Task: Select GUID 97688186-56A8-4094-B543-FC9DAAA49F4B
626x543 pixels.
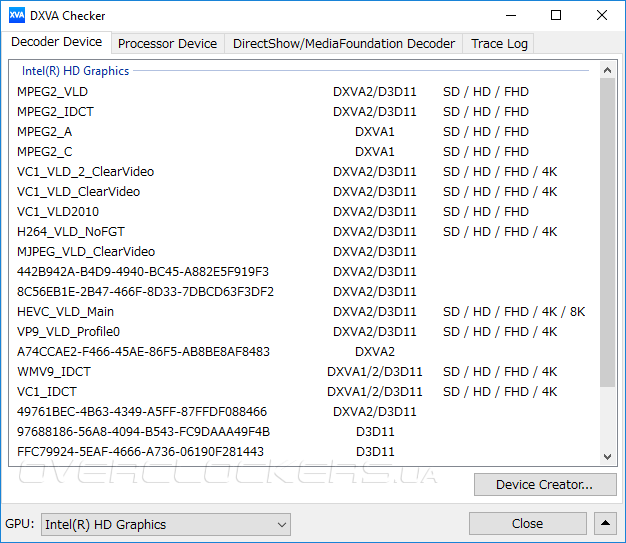Action: tap(303, 432)
